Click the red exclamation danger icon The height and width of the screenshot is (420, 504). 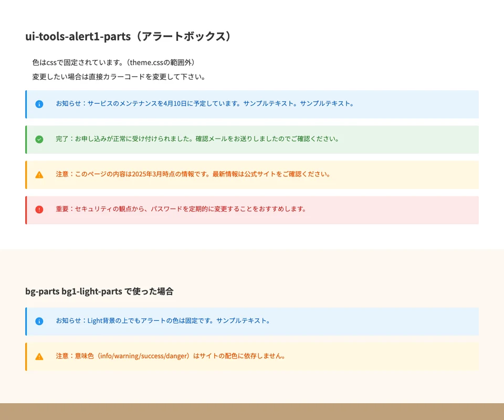39,209
